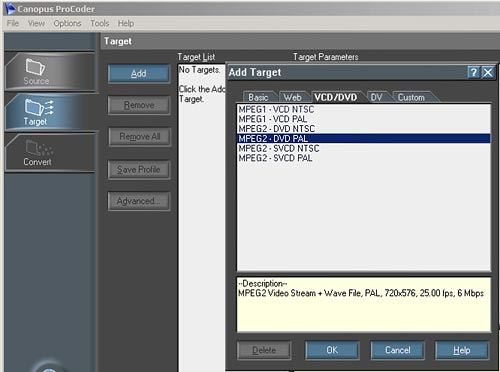Open the File menu
Screen dimensions: 500x372
(x=13, y=23)
